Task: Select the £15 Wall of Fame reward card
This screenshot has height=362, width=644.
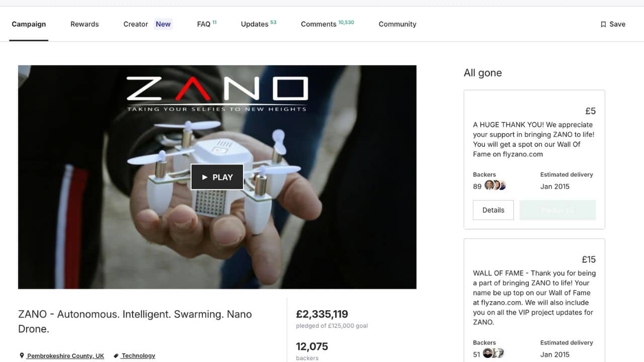Action: pos(534,300)
